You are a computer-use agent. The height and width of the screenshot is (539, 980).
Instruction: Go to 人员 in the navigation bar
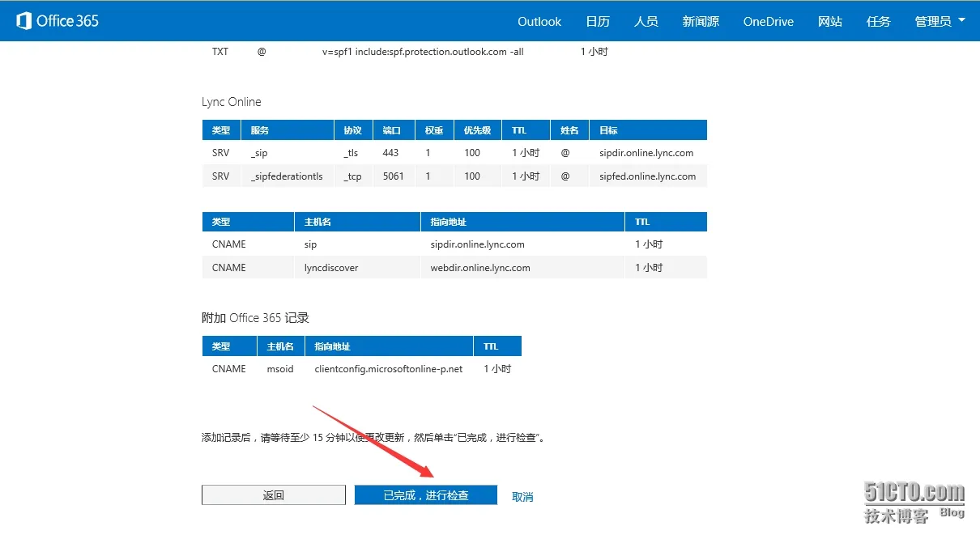click(x=646, y=22)
